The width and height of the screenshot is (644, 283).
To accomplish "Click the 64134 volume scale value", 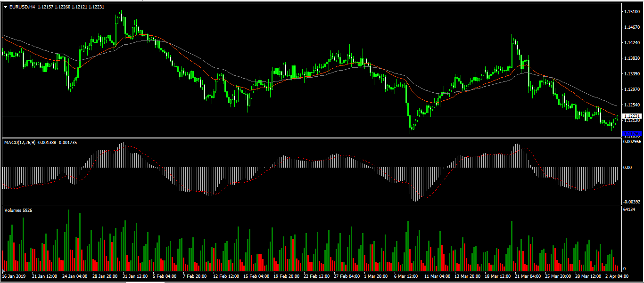I will (629, 209).
